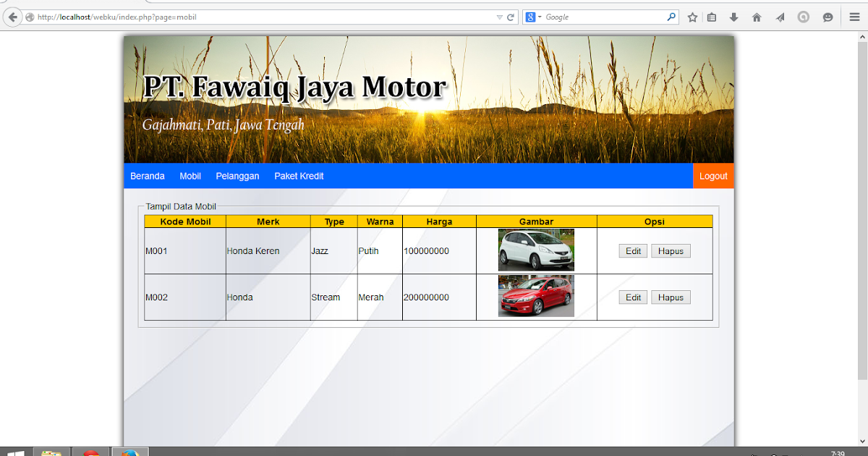Viewport: 868px width, 456px height.
Task: Open the Firefox hamburger menu
Action: click(x=854, y=17)
